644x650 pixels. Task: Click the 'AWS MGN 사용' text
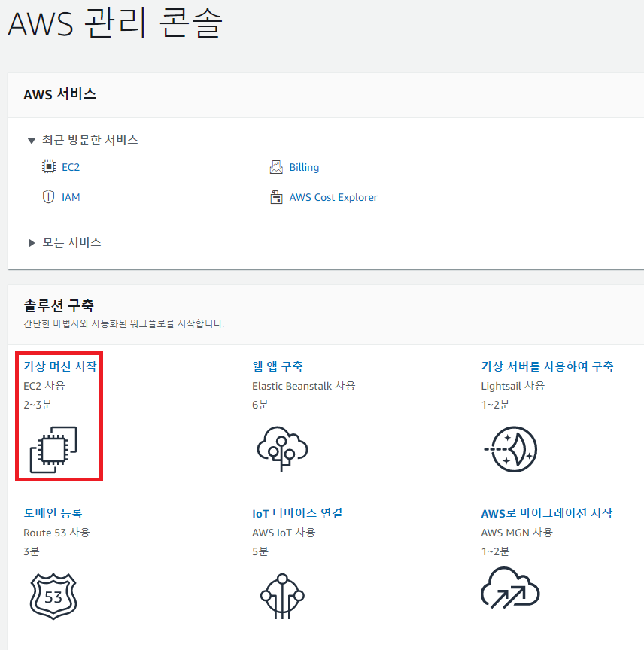[517, 533]
